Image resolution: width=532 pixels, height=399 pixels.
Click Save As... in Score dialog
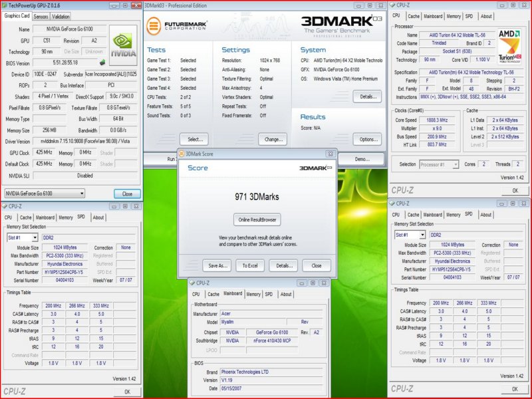[217, 265]
